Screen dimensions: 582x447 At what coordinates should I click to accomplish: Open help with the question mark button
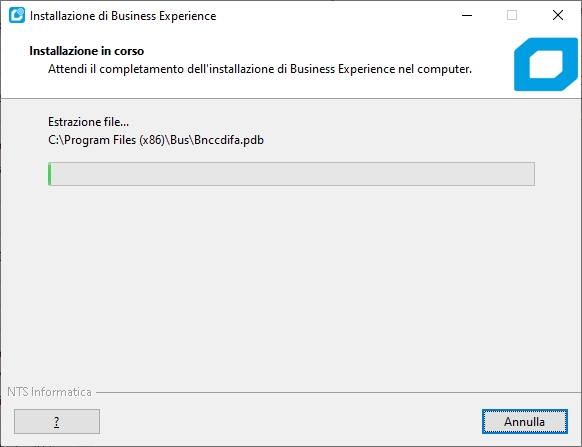point(57,421)
